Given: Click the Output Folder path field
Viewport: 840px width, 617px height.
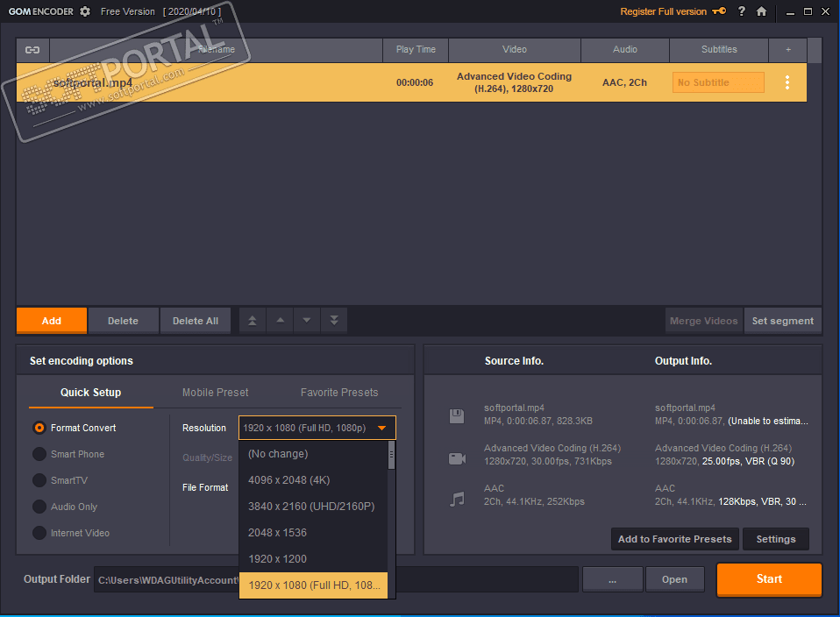Looking at the screenshot, I should point(336,579).
